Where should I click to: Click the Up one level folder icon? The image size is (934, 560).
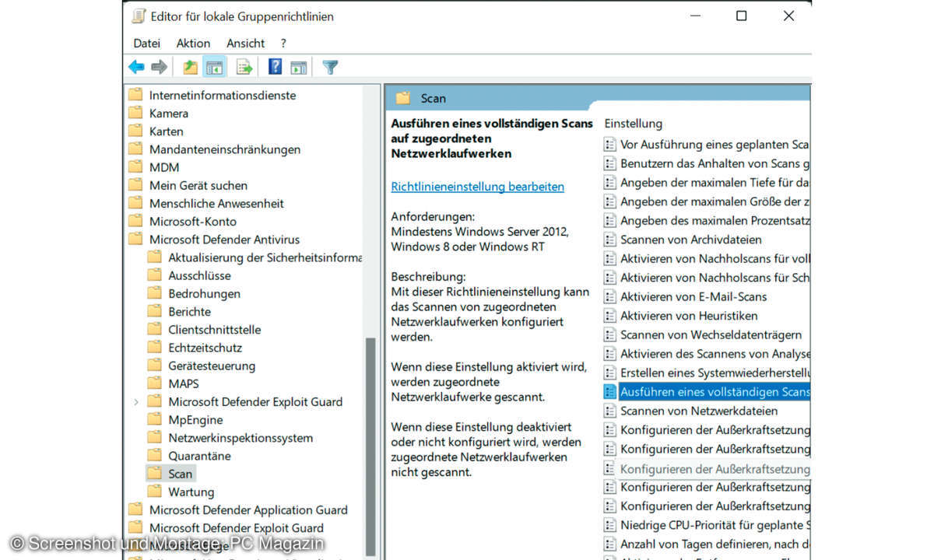pyautogui.click(x=191, y=68)
